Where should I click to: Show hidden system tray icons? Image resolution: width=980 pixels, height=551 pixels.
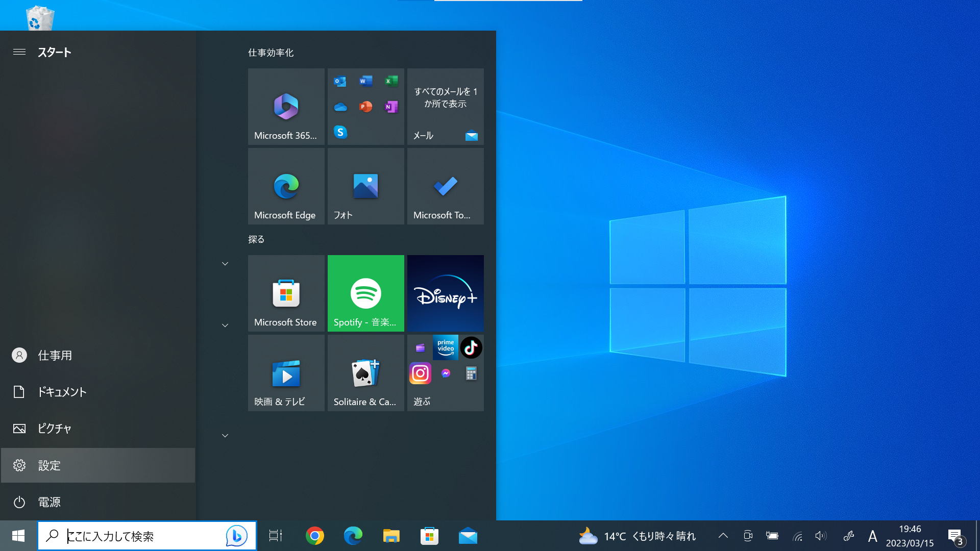(x=723, y=536)
